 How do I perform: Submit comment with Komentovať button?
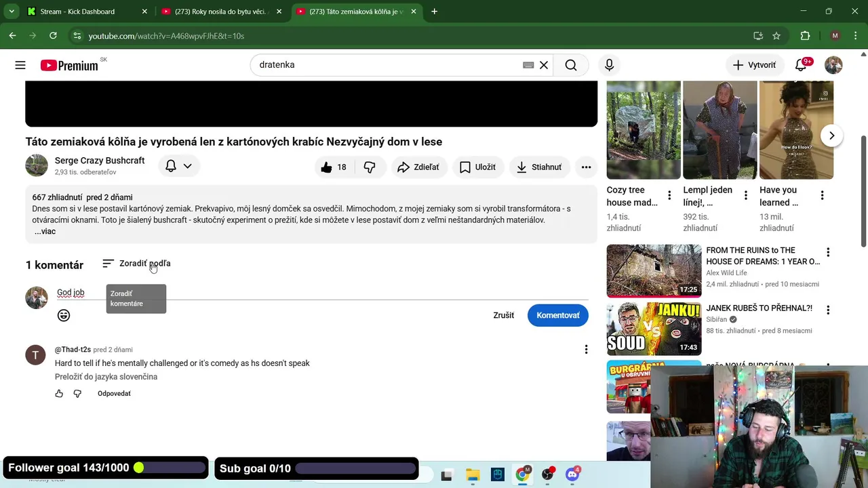pos(558,315)
